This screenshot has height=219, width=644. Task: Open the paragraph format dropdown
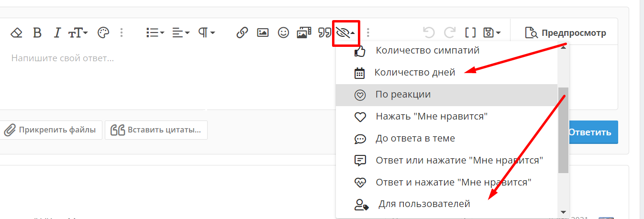pos(207,33)
